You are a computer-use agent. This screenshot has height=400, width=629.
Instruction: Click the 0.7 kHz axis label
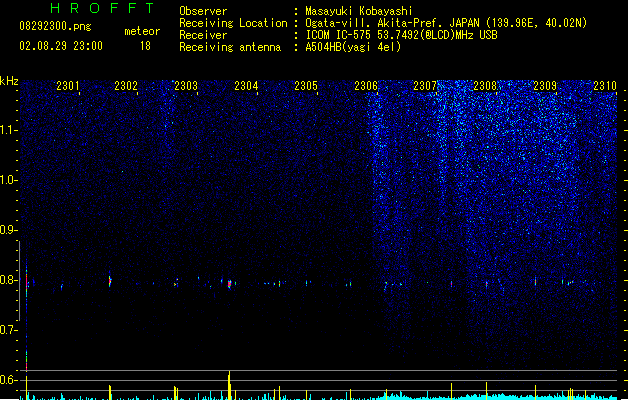pos(8,330)
